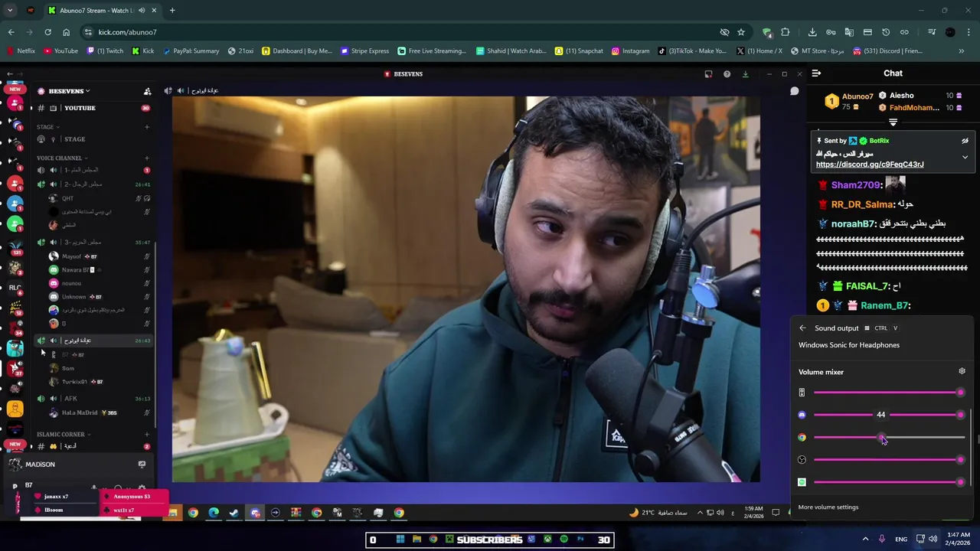The width and height of the screenshot is (980, 551).
Task: Go back in Chrome's navigation
Action: tap(11, 32)
